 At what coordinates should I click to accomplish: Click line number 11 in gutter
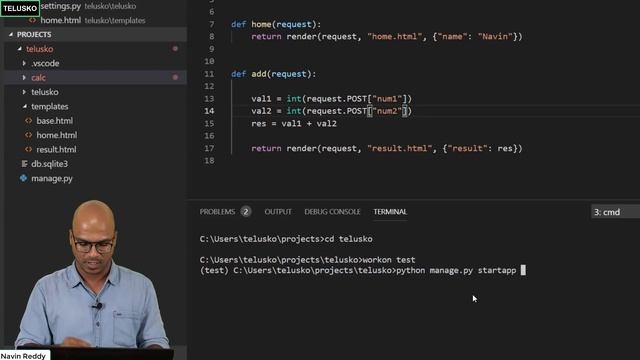pos(209,74)
